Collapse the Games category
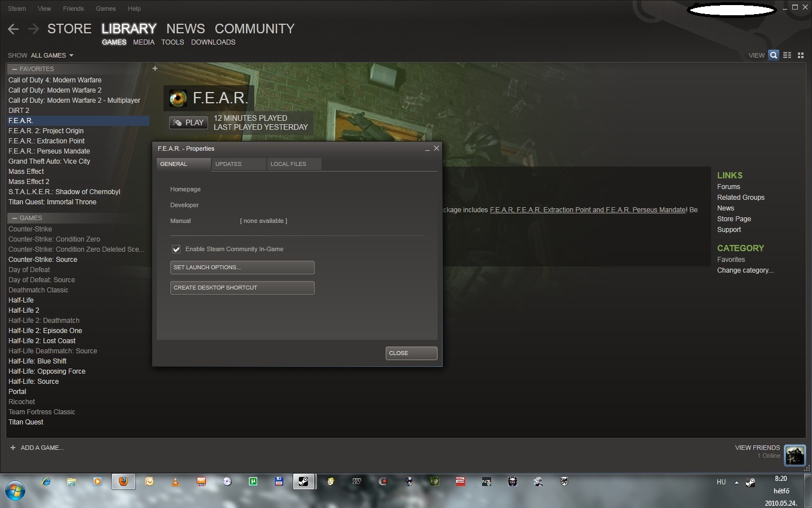The width and height of the screenshot is (812, 508). click(15, 218)
